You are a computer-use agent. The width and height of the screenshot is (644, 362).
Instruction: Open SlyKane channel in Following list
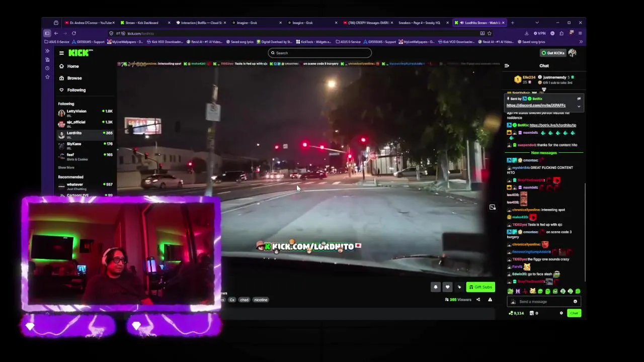point(85,146)
